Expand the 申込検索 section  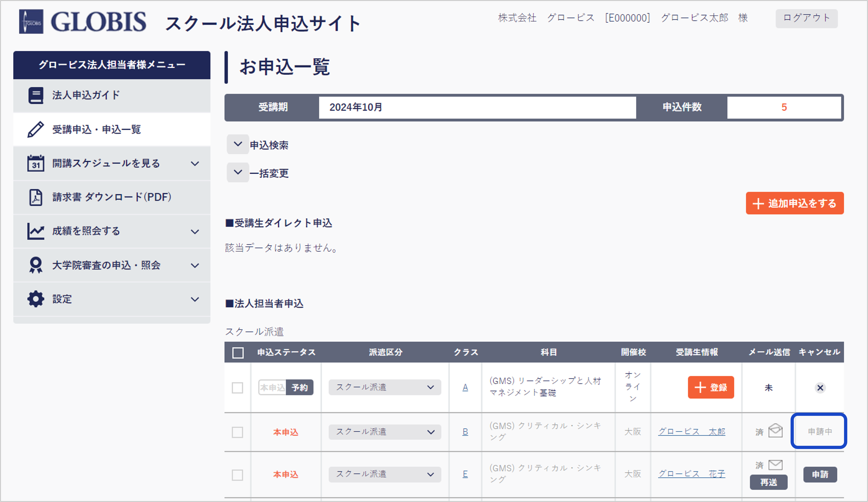coord(238,144)
